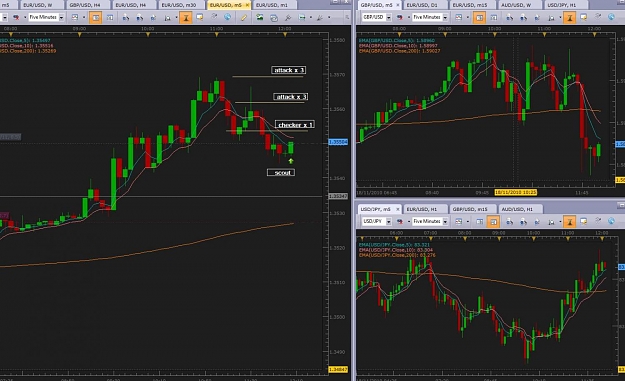The image size is (625, 381).
Task: Click the comment note icon in USD/JPY toolbar
Action: pos(584,221)
